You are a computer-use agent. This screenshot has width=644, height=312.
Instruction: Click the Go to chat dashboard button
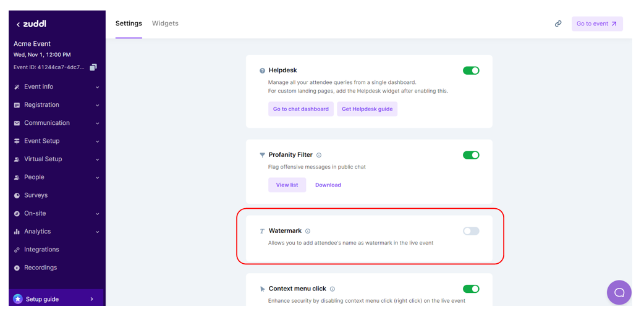pyautogui.click(x=301, y=109)
